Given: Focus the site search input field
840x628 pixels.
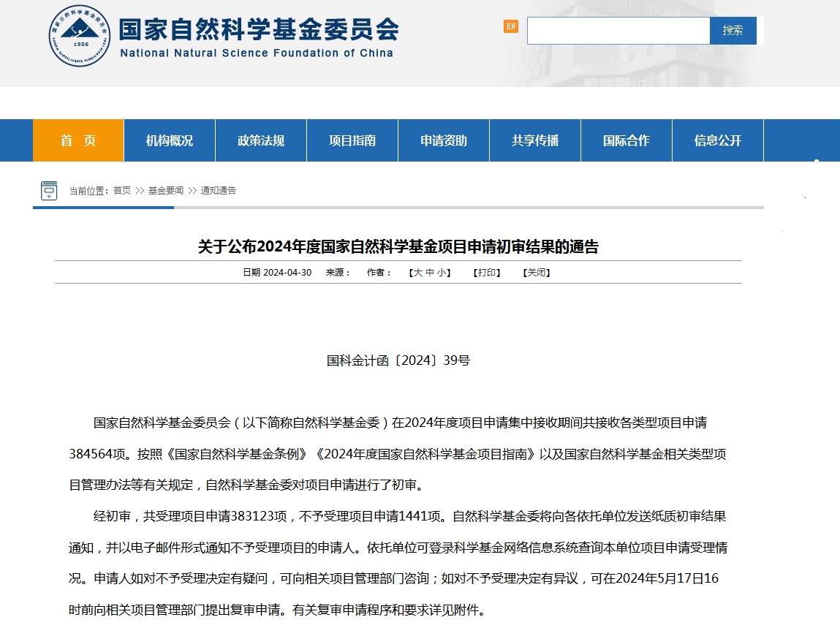Looking at the screenshot, I should point(618,31).
